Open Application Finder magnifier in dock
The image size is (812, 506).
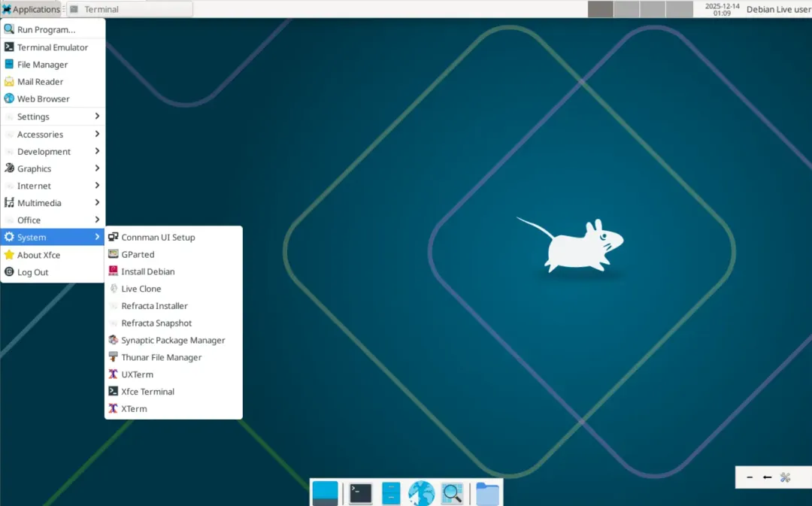(x=452, y=493)
